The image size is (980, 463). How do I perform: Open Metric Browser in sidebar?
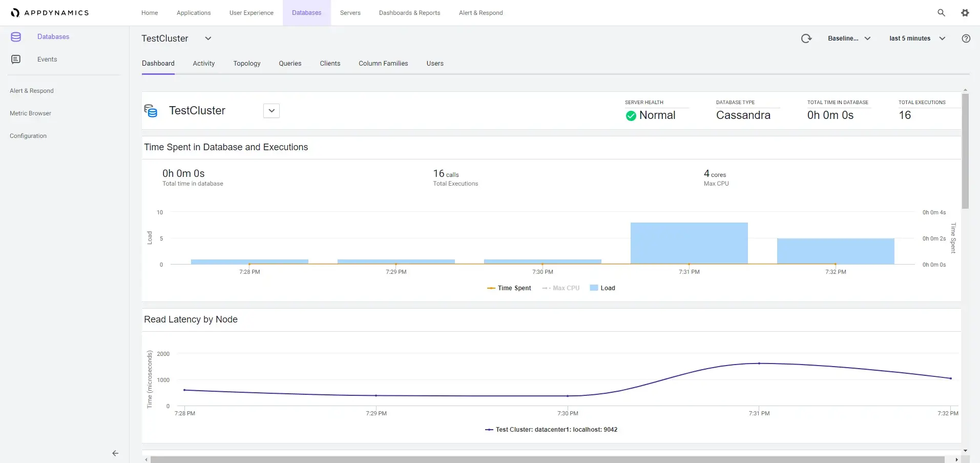click(x=30, y=113)
